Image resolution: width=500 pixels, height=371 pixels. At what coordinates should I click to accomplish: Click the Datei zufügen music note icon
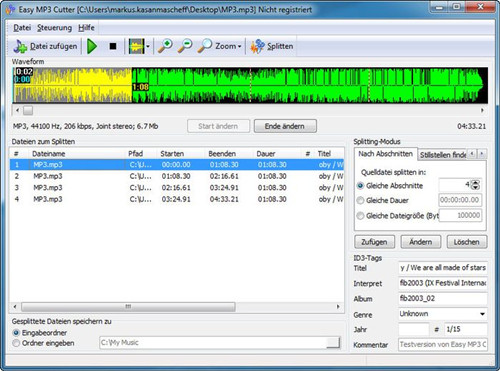click(x=20, y=46)
